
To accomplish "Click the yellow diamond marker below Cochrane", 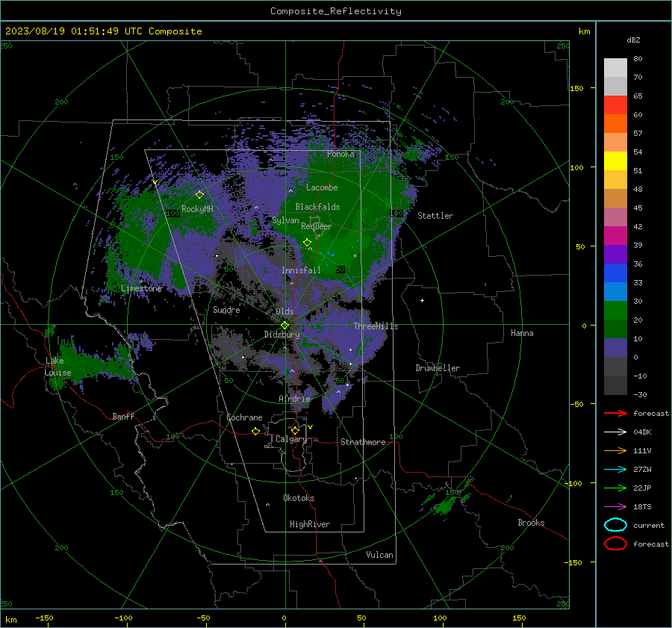I will (255, 432).
